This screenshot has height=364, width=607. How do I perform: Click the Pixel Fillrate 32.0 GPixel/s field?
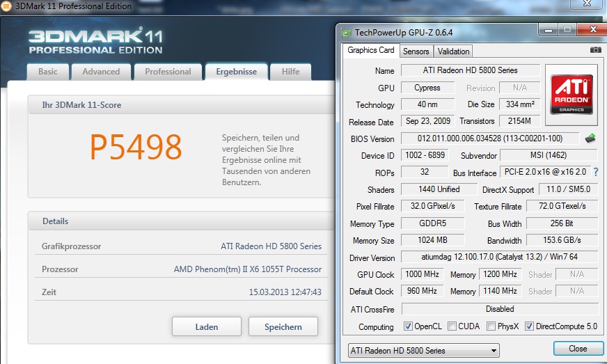click(x=432, y=206)
